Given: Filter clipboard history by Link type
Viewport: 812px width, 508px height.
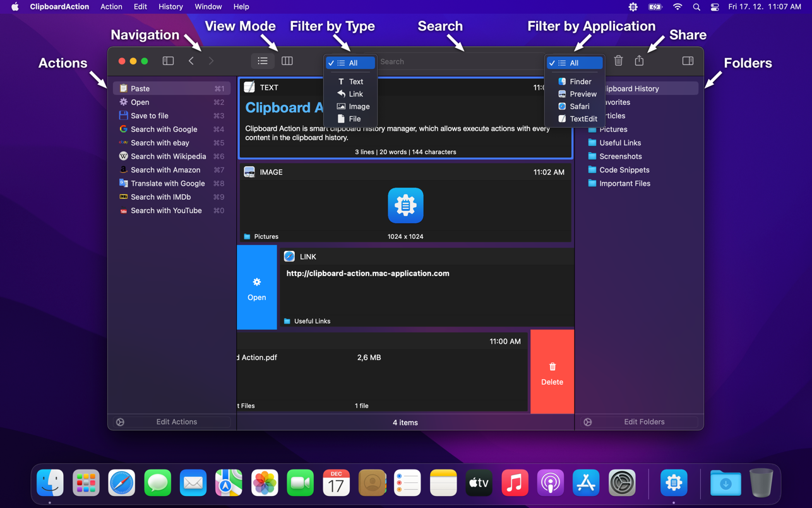Looking at the screenshot, I should pyautogui.click(x=350, y=94).
